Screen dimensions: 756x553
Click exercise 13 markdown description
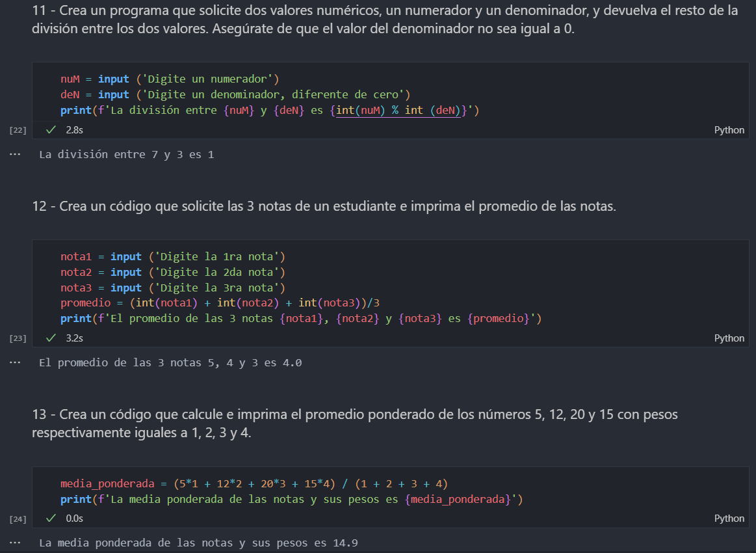pyautogui.click(x=355, y=423)
